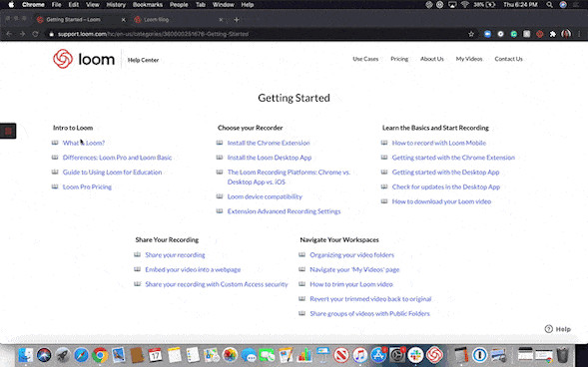Open Share groups of videos with Public Folders

(x=369, y=314)
